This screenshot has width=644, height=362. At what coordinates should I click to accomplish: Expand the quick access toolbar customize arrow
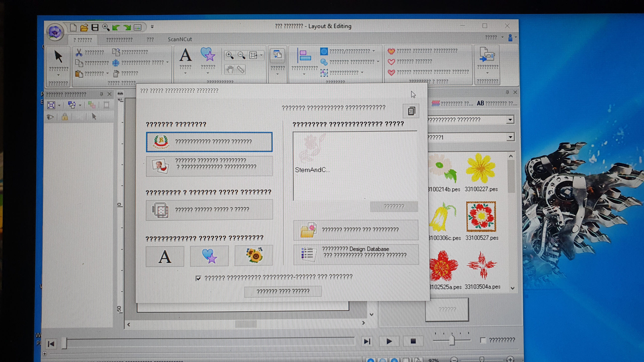click(152, 26)
